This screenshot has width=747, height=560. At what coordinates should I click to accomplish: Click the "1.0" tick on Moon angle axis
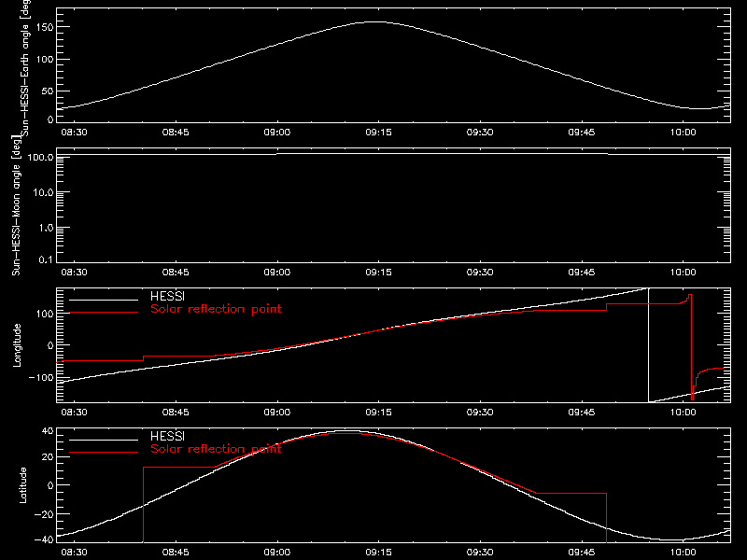46,228
